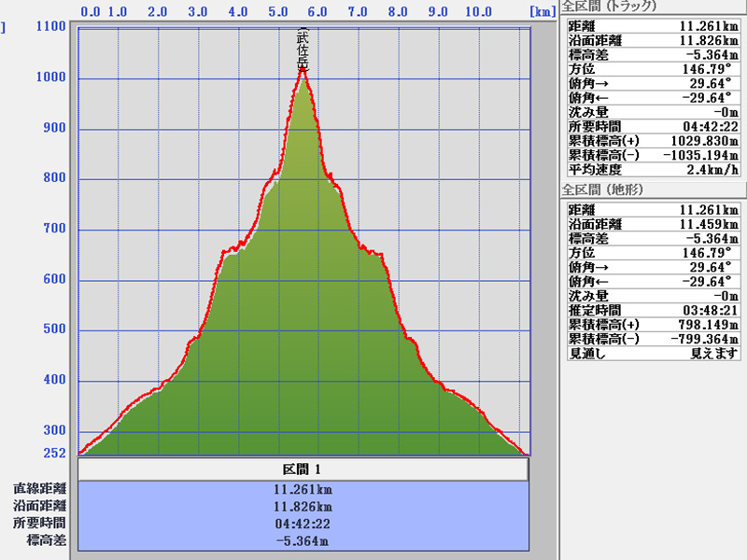Click the [km] unit label on distance axis
This screenshot has height=560, width=747.
click(542, 12)
